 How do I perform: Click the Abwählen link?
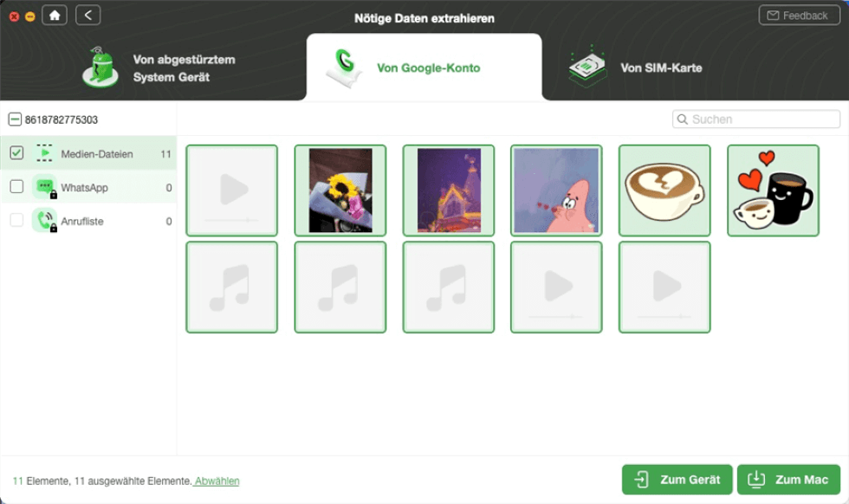coord(217,481)
